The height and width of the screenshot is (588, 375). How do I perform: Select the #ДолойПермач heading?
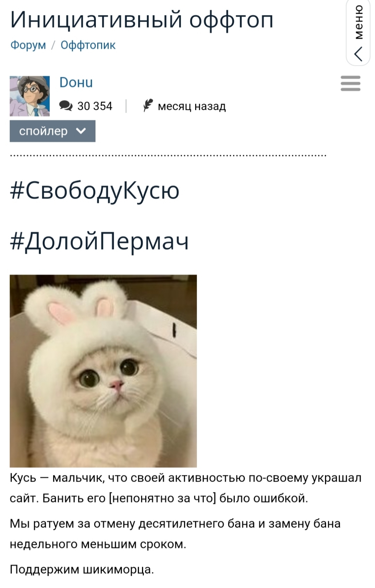(x=99, y=241)
